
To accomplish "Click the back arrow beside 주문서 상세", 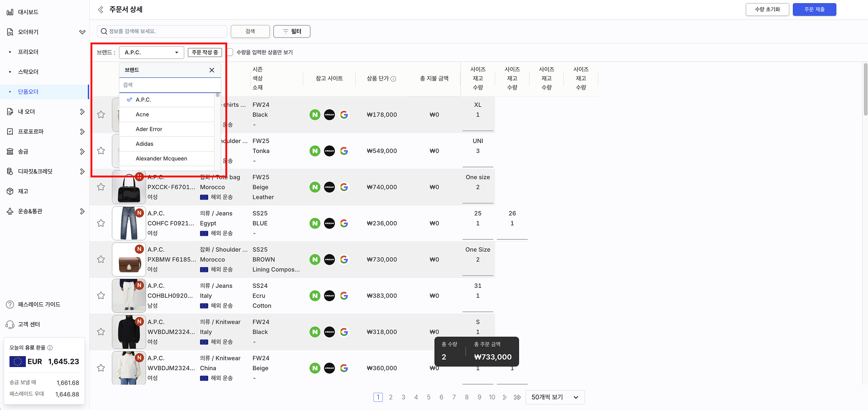I will click(100, 10).
